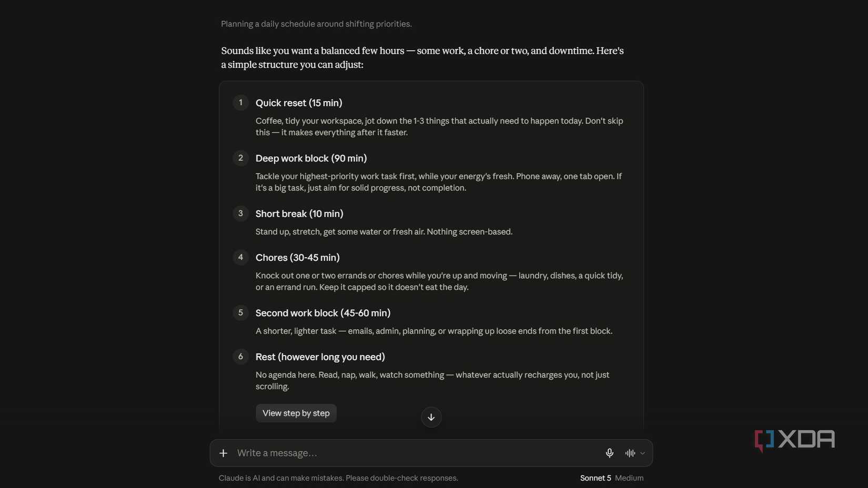Focus the Write a message input field
868x488 pixels.
pos(416,453)
